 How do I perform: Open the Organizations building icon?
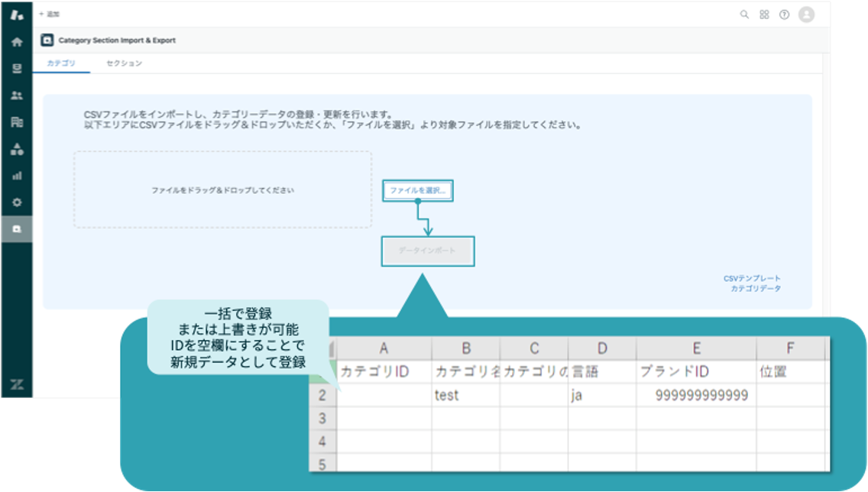[16, 122]
